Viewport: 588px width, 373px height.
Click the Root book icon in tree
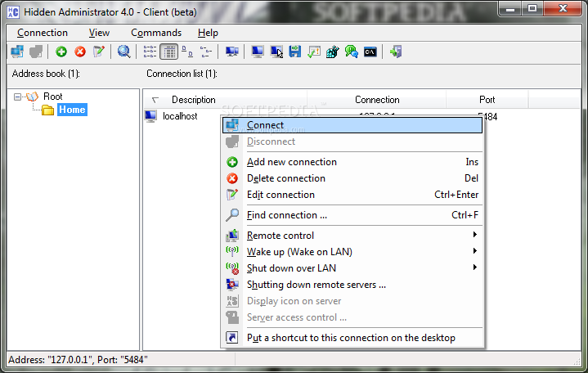click(x=32, y=97)
